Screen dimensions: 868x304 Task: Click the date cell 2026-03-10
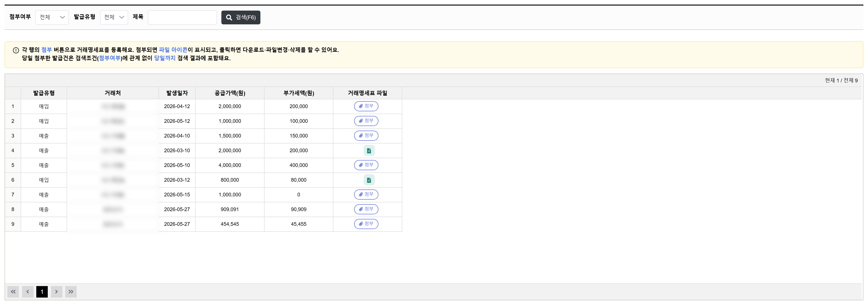[177, 150]
